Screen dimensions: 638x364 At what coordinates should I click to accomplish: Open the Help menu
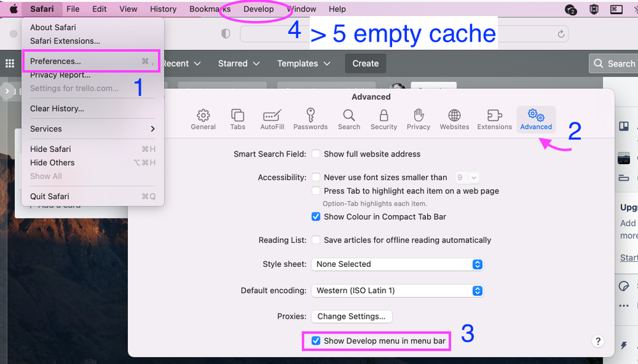[337, 9]
